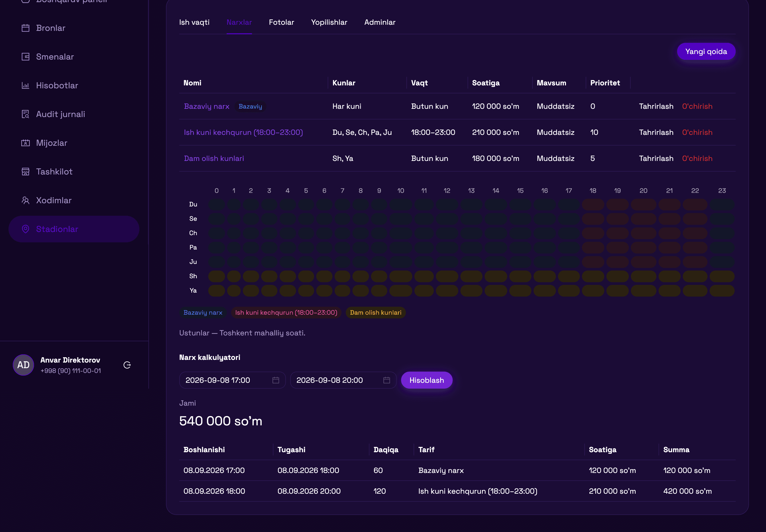This screenshot has height=532, width=766.
Task: Click Tahrirlash for Dam olish kunlari
Action: (x=656, y=158)
